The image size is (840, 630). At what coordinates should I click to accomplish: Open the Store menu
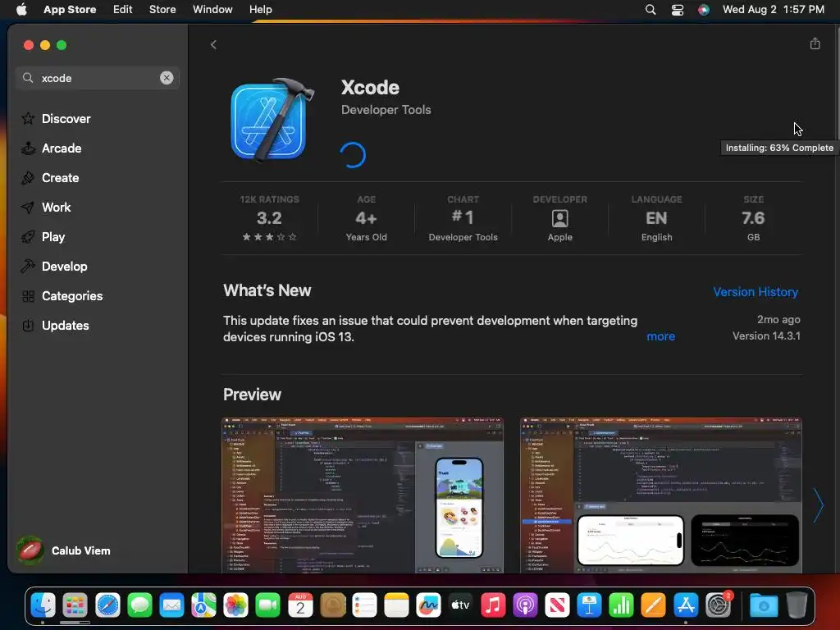(162, 9)
